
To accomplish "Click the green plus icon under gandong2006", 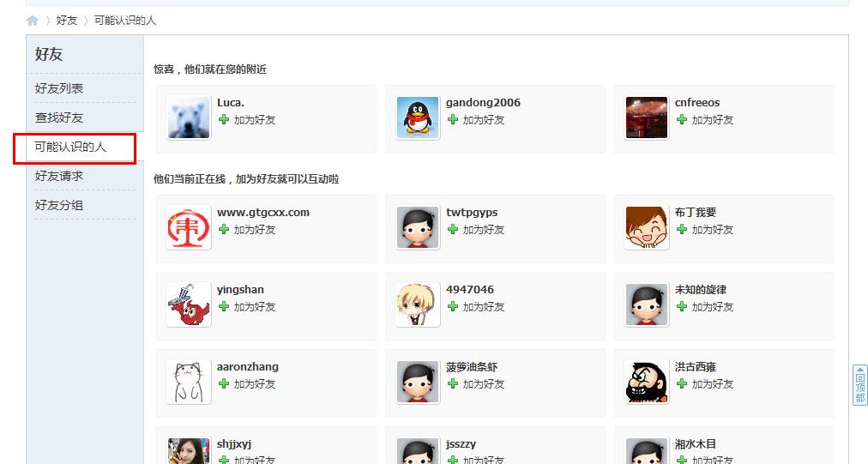I will click(453, 120).
